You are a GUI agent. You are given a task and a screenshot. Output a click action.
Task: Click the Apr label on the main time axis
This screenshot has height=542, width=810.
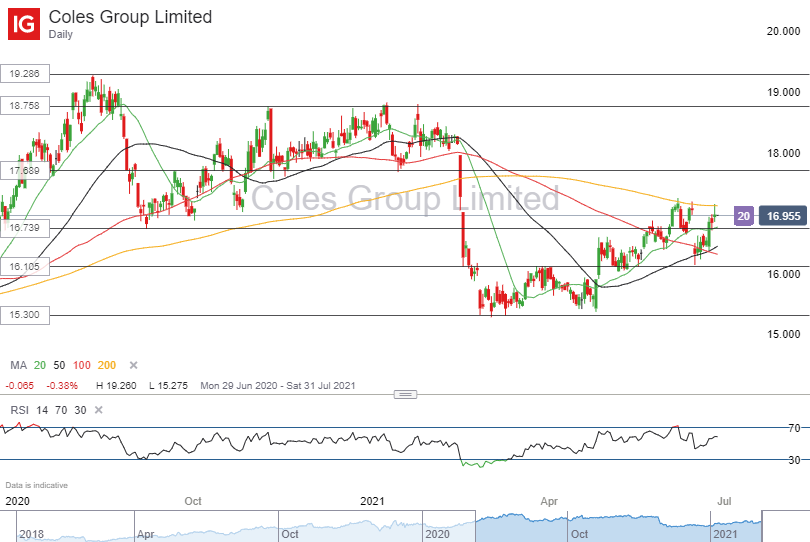coord(549,501)
